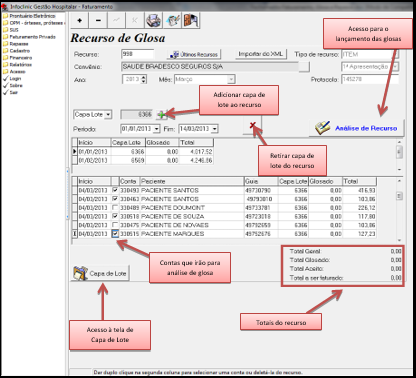
Task: Click the total value 4.017,52
Action: tap(201, 152)
